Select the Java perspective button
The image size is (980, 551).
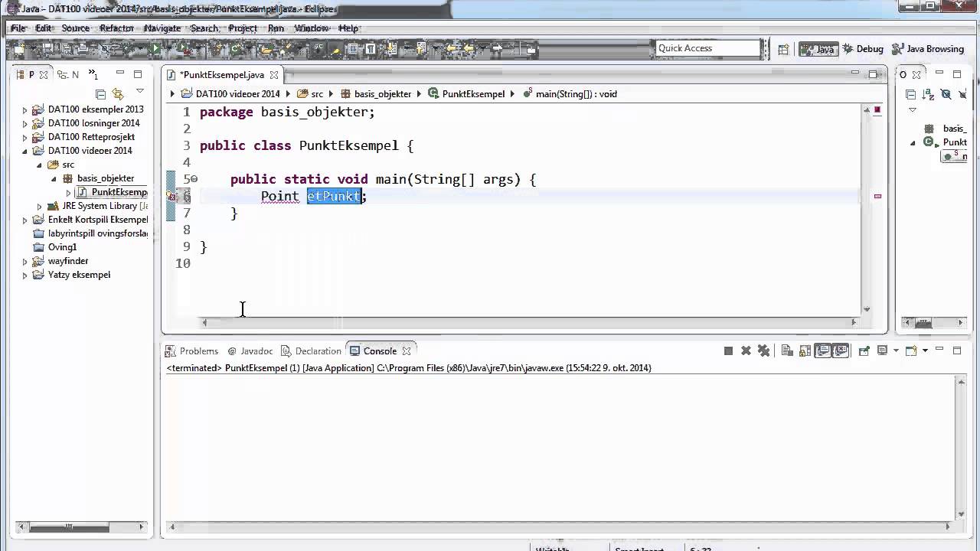818,49
